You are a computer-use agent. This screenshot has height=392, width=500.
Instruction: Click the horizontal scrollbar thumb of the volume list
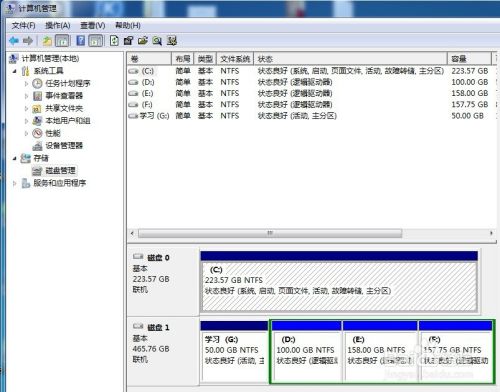pos(270,233)
